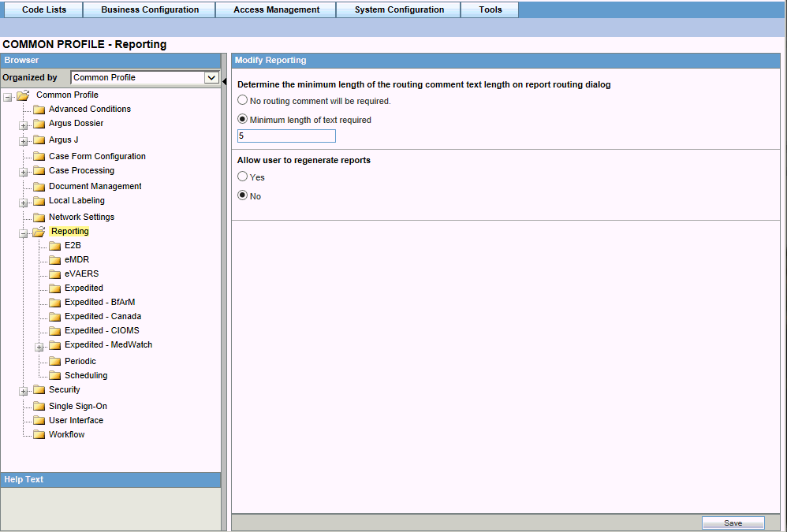Select No routing comment will be required
Viewport: 787px width, 532px height.
(242, 100)
